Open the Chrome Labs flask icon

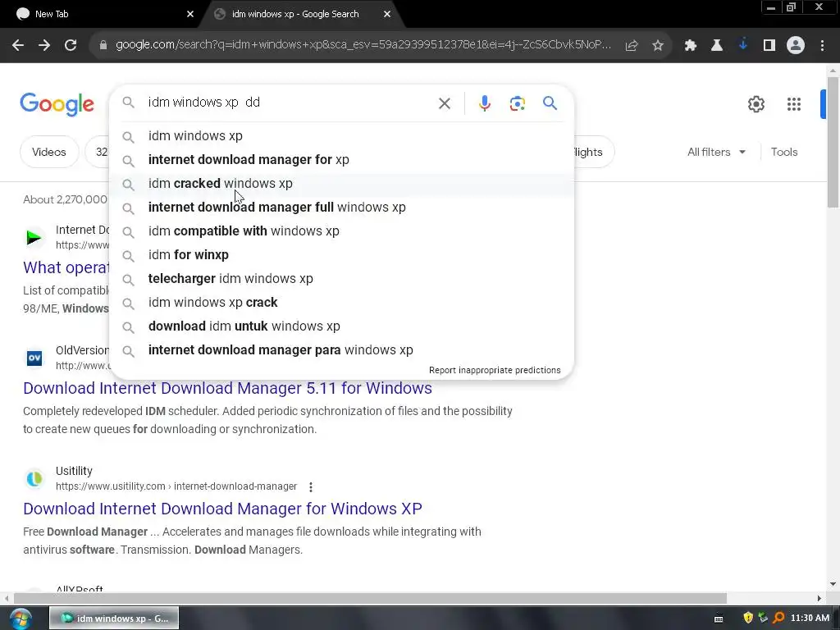[716, 46]
